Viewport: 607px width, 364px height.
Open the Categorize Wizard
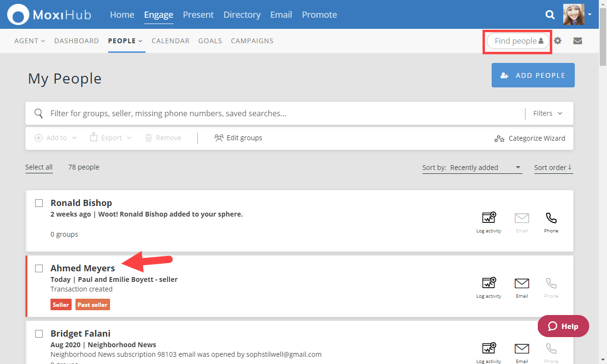pos(529,138)
